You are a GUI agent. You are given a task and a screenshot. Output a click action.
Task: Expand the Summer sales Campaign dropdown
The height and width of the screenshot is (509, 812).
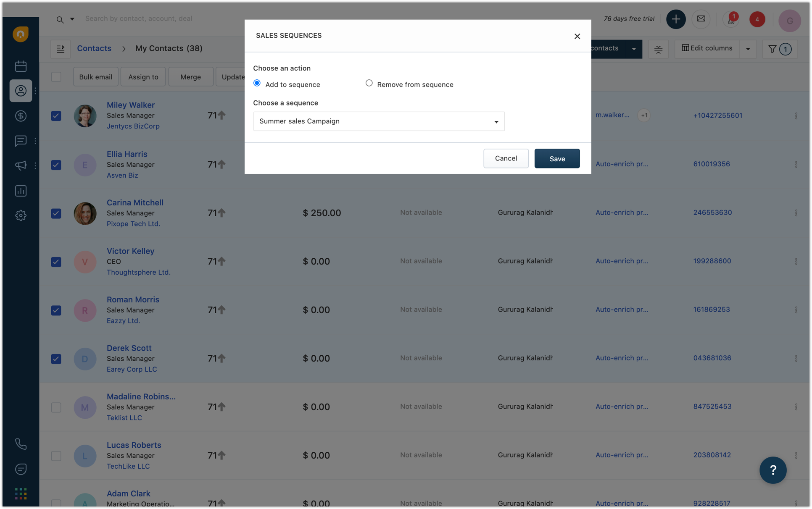378,121
